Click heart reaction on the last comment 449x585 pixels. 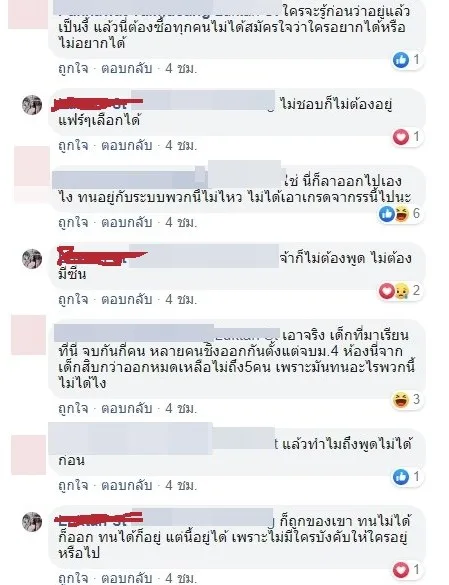[x=401, y=570]
